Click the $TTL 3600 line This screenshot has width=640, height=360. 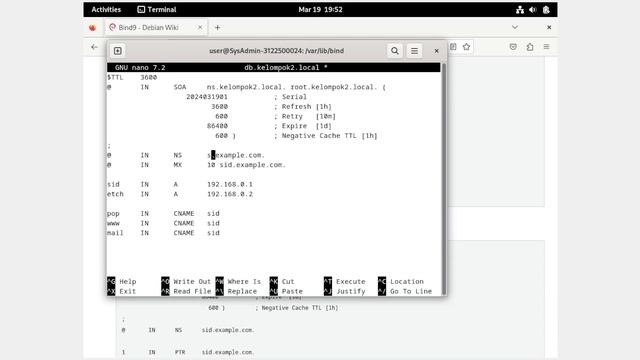click(132, 77)
